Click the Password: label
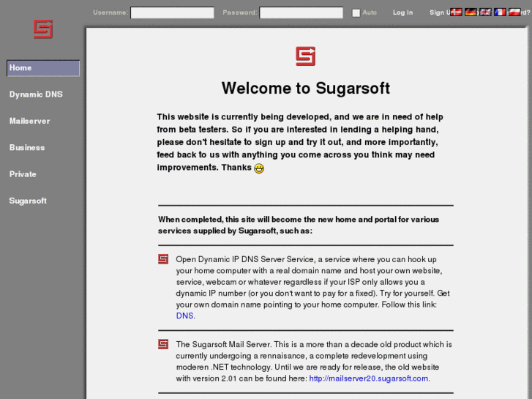This screenshot has height=399, width=532. (x=240, y=12)
